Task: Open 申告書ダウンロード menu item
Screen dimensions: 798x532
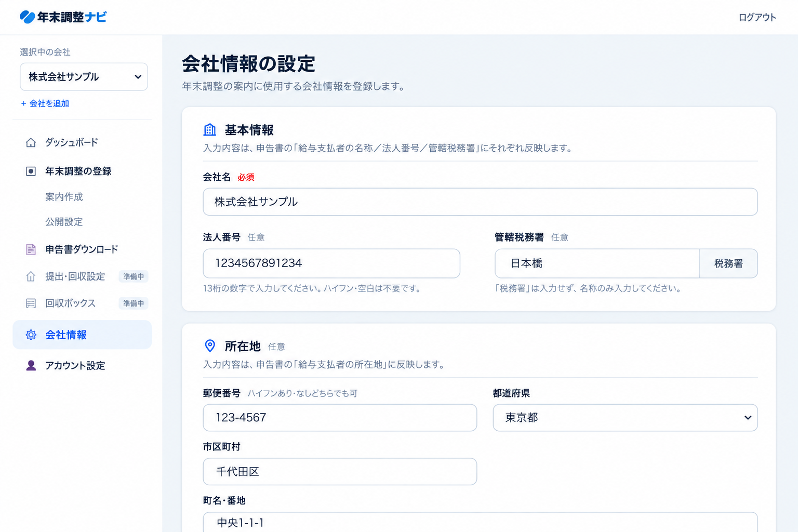Action: click(x=82, y=249)
